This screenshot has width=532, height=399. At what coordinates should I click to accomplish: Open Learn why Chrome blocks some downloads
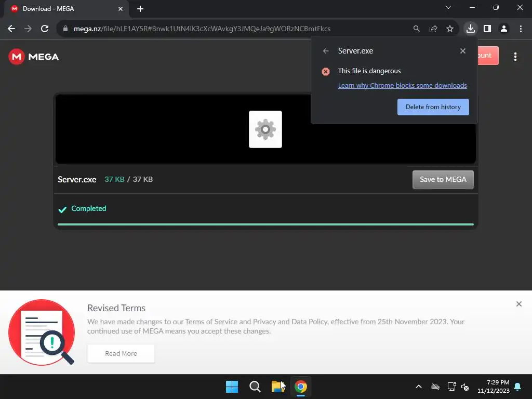coord(403,86)
